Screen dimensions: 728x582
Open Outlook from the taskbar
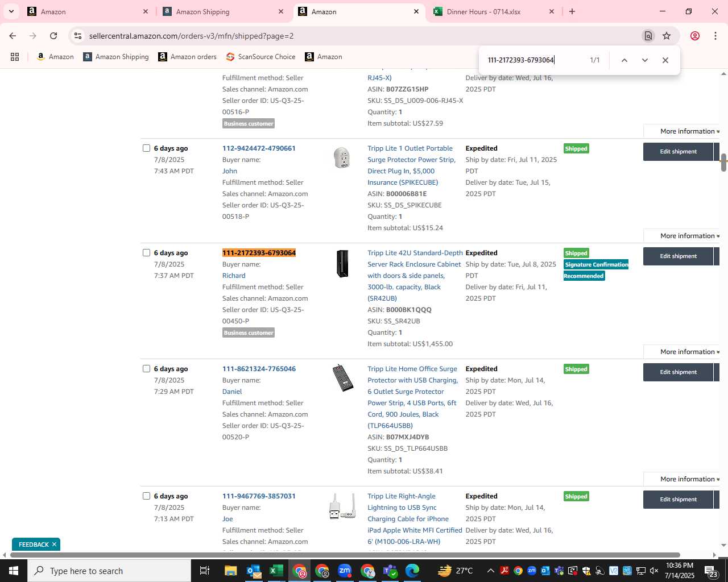click(254, 571)
